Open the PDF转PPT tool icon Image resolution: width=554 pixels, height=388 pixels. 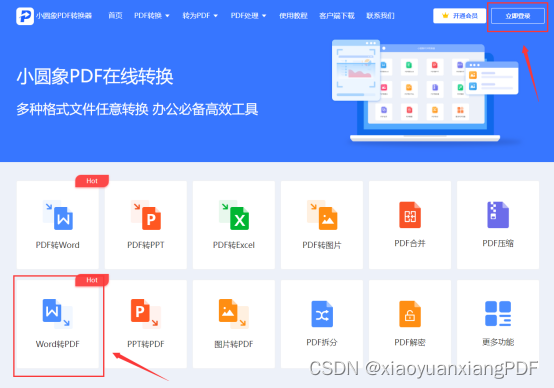(146, 215)
